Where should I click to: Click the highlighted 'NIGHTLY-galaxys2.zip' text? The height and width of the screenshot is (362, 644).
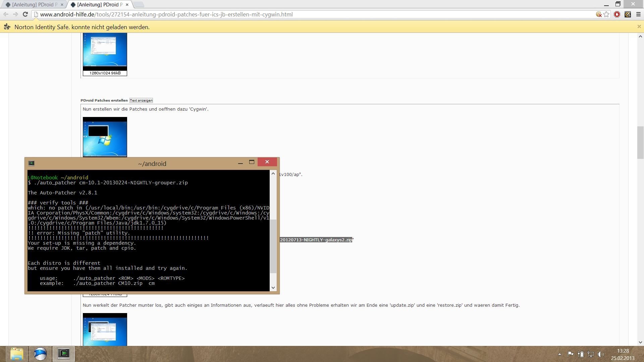pos(316,240)
